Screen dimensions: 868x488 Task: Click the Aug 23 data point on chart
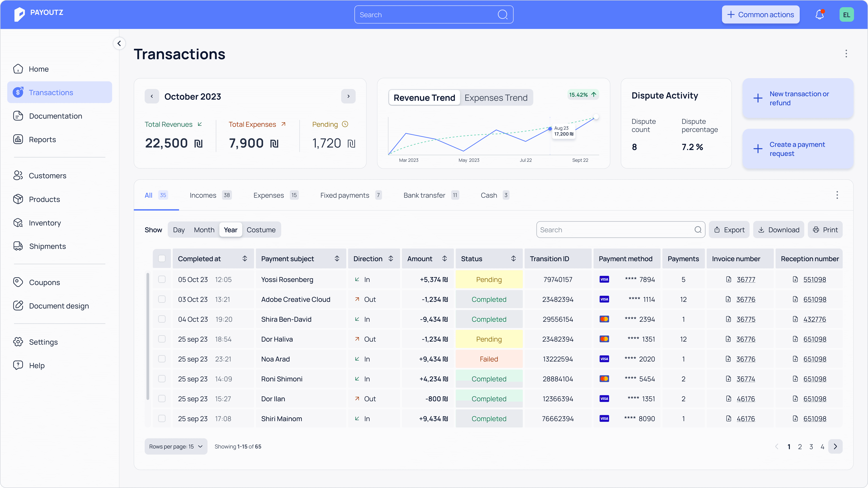[x=550, y=128]
